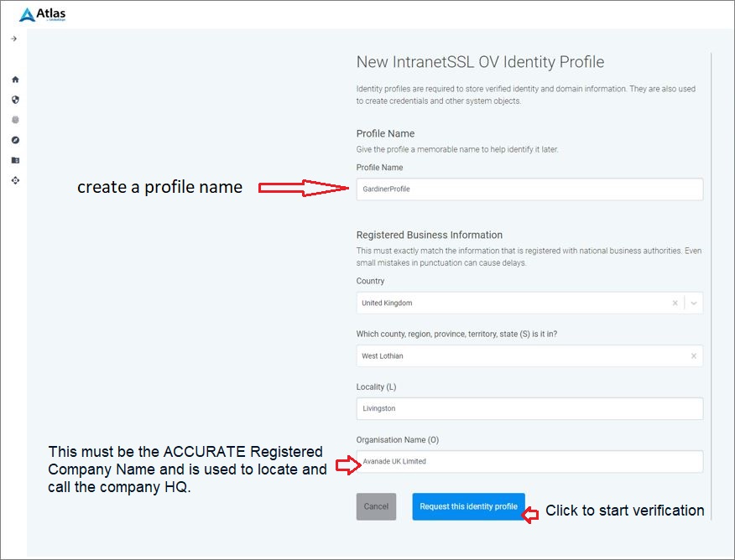The image size is (735, 560).
Task: Click Request this identity profile
Action: (x=468, y=506)
